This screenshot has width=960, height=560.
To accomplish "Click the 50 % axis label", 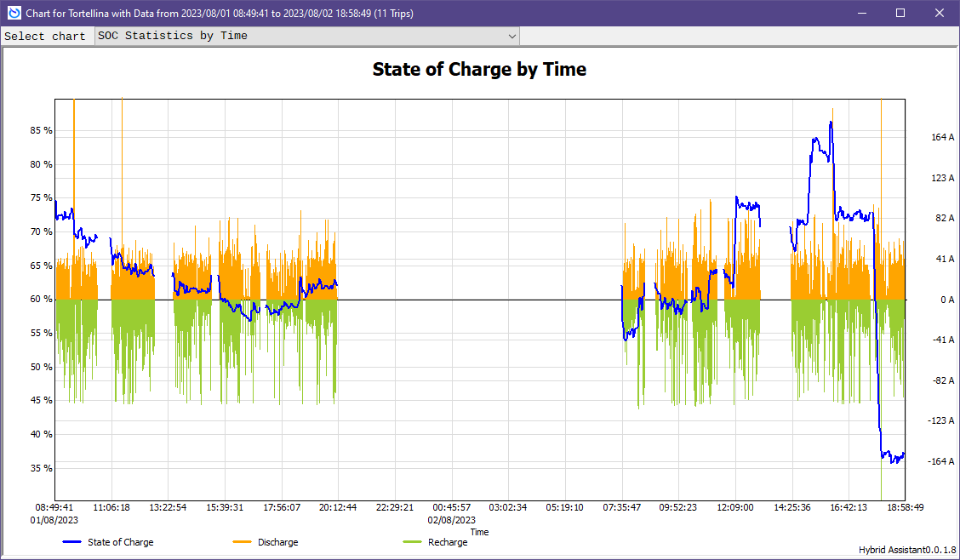I will click(41, 367).
